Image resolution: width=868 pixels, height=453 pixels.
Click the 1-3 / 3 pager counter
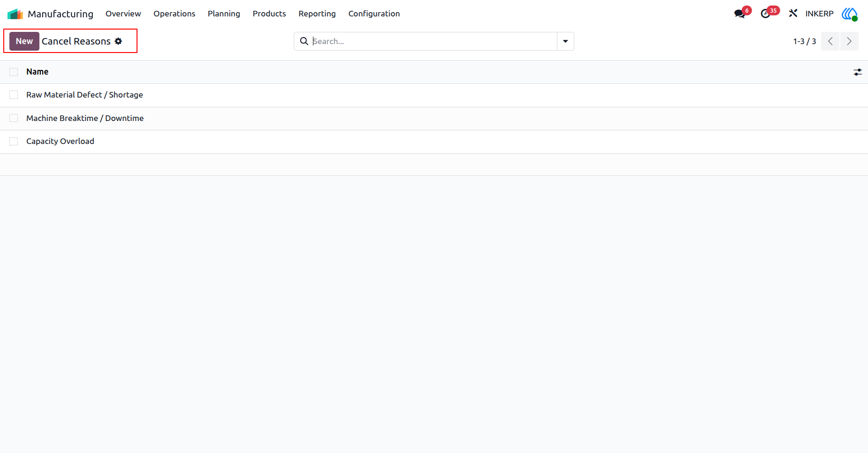[804, 41]
